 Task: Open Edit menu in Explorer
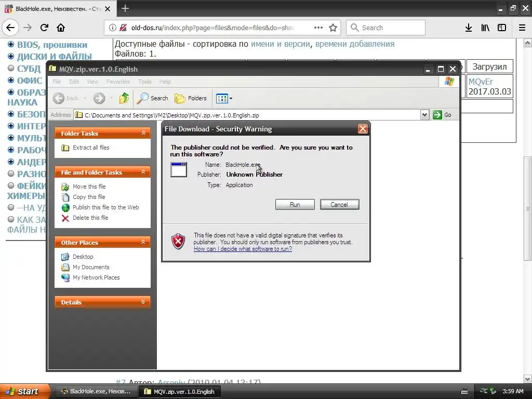tap(74, 82)
